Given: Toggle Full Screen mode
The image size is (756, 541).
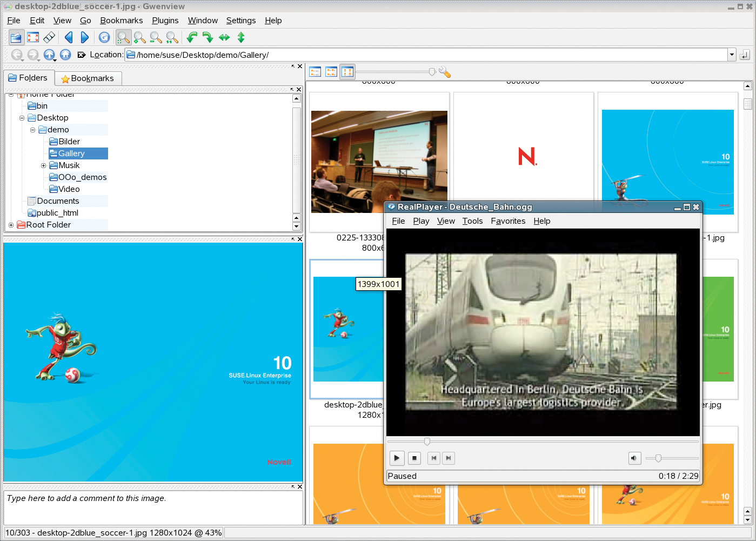Looking at the screenshot, I should (x=33, y=37).
